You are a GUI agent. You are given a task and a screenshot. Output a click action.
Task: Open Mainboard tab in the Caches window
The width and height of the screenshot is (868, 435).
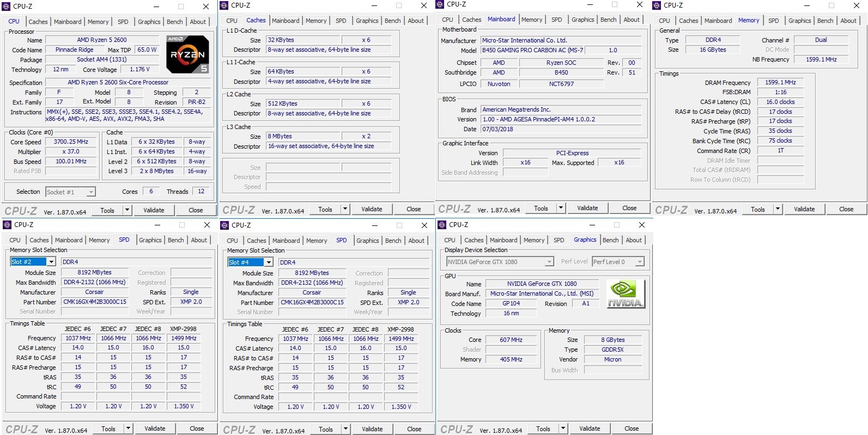286,21
